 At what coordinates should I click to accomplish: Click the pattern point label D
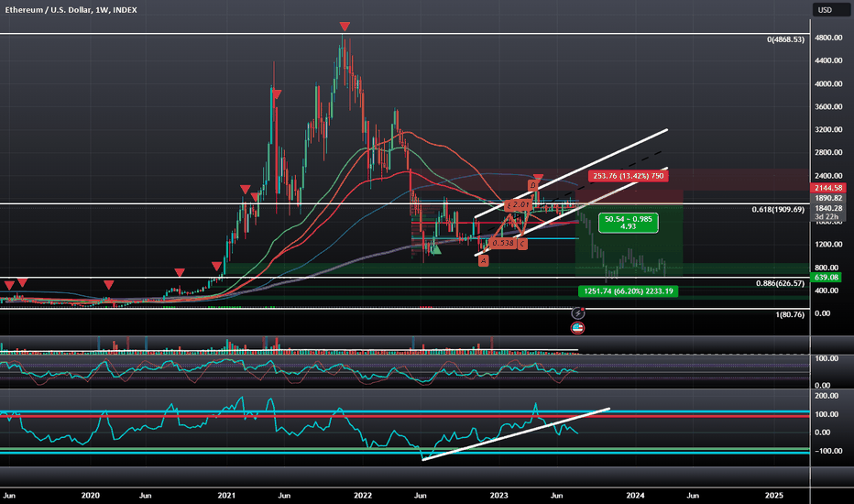(532, 186)
